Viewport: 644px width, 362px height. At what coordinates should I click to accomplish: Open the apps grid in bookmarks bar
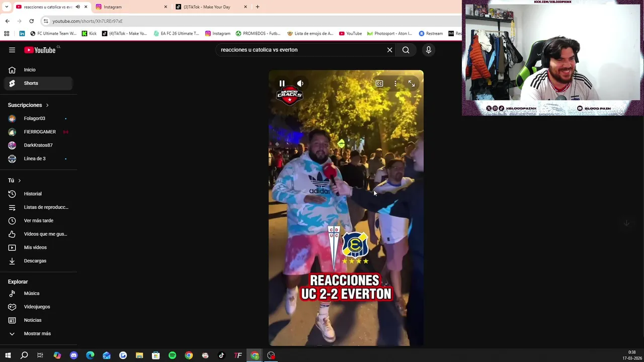coord(7,34)
